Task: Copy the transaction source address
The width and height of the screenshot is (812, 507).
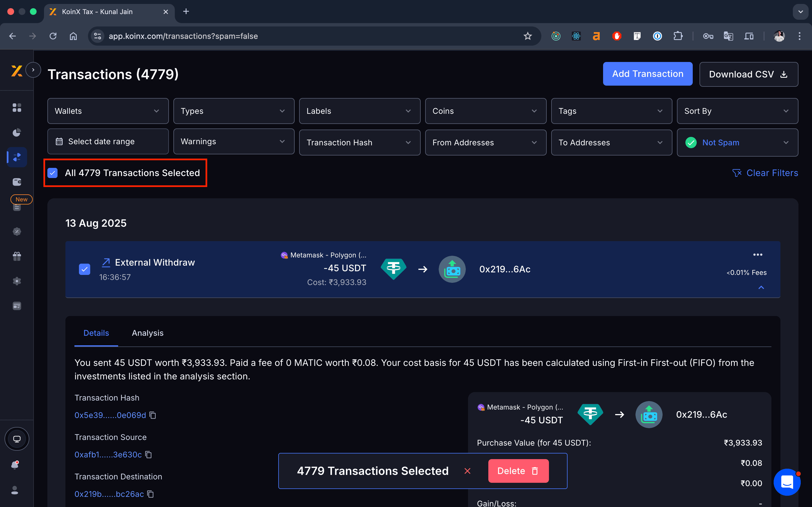Action: coord(149,455)
